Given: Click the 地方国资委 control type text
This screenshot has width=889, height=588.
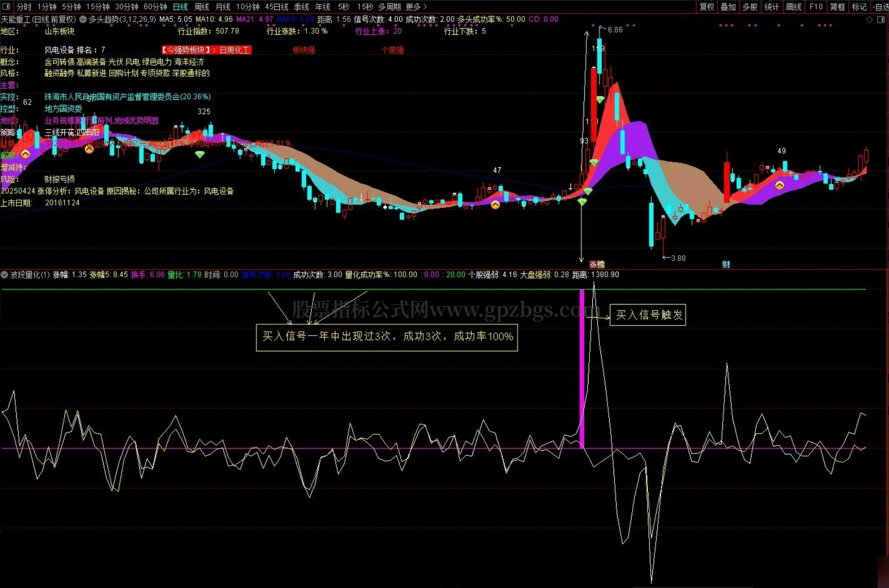Looking at the screenshot, I should pyautogui.click(x=63, y=108).
